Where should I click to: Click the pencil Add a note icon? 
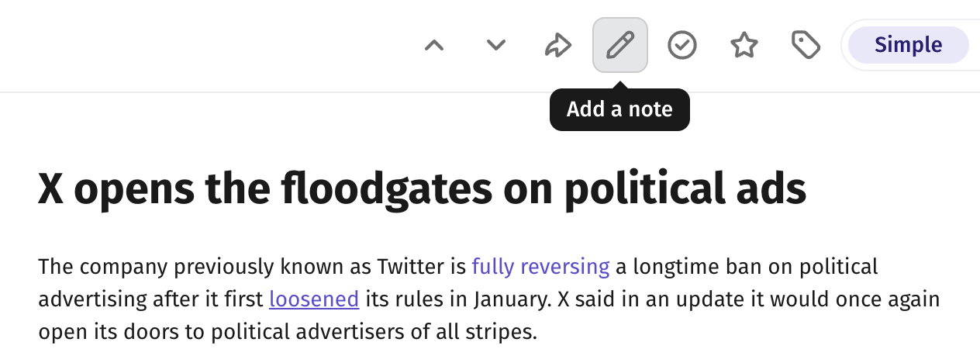620,45
